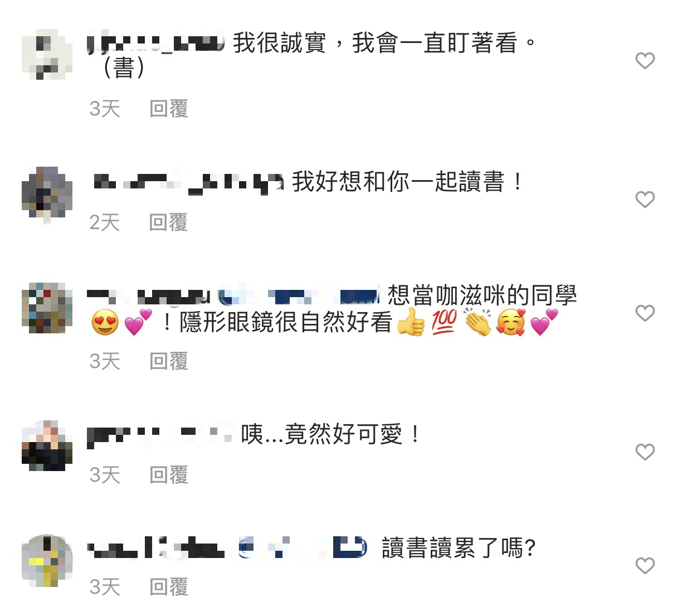Viewport: 692px width, 616px height.
Task: Open avatar of the 一起讀書 commenter
Action: pos(47,193)
